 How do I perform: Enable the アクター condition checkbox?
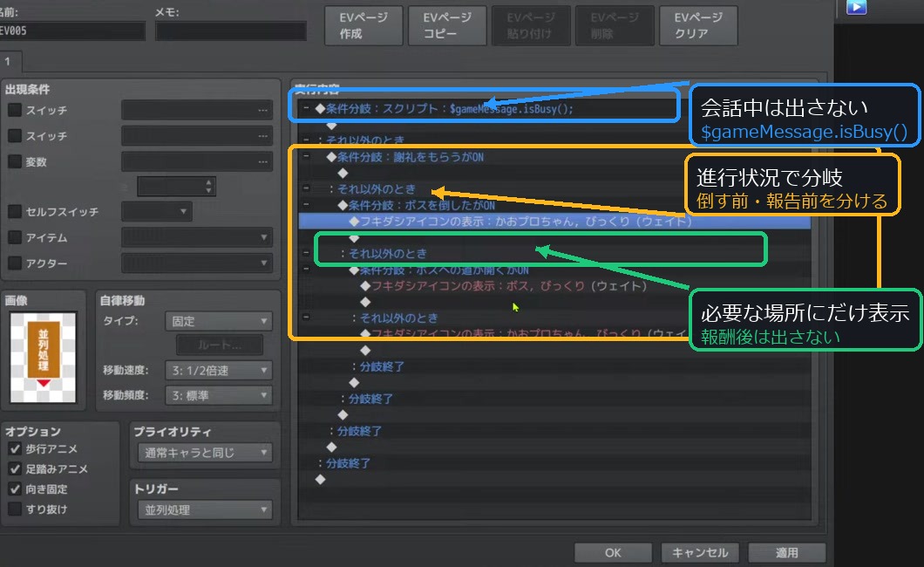click(15, 263)
